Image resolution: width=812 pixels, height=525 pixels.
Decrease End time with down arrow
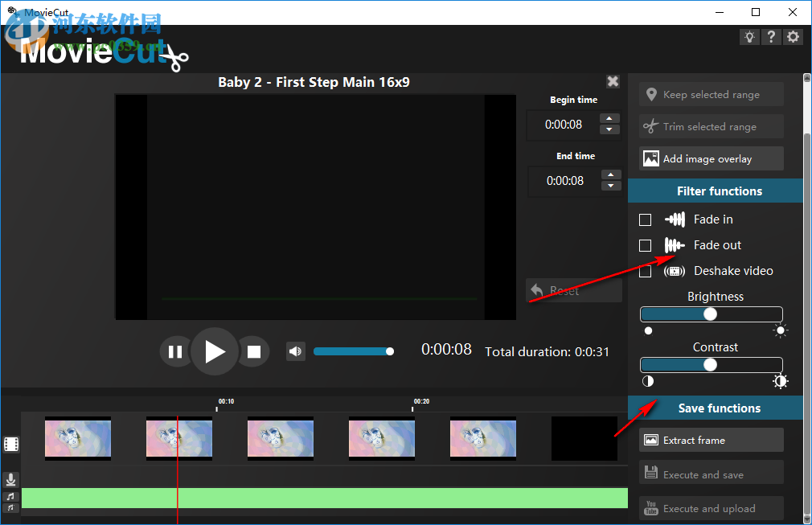tap(611, 186)
